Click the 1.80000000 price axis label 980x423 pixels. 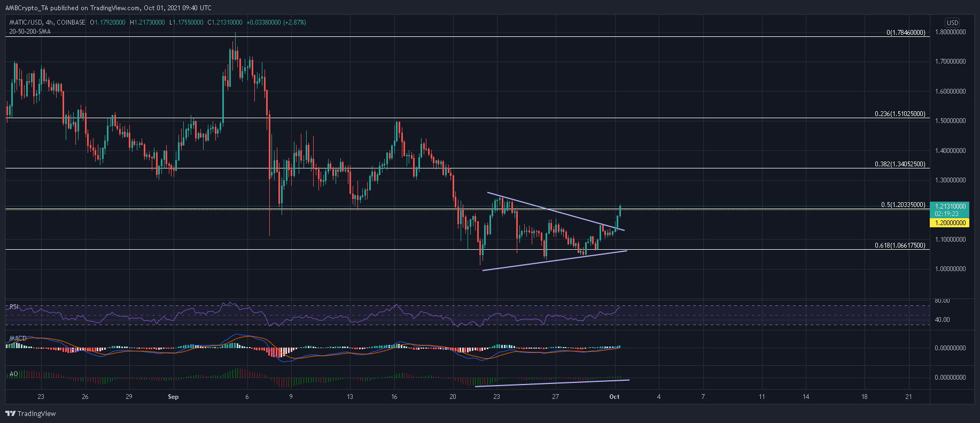click(949, 32)
